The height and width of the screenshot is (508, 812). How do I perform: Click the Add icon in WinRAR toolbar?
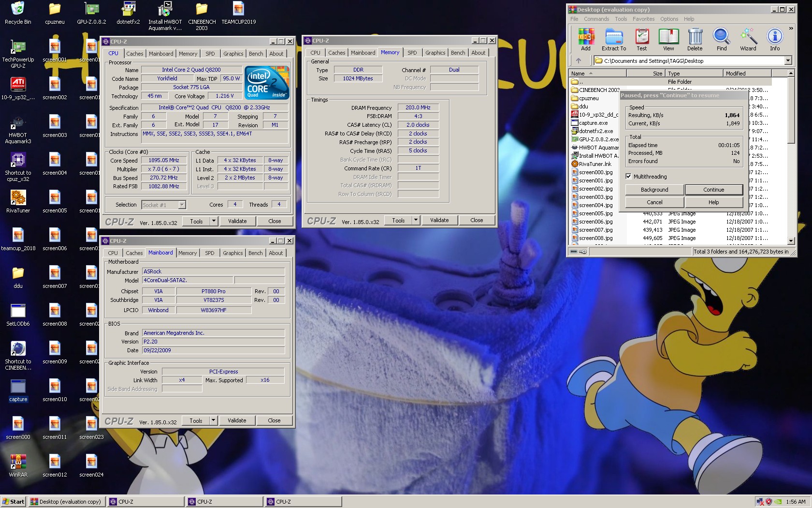(x=585, y=39)
